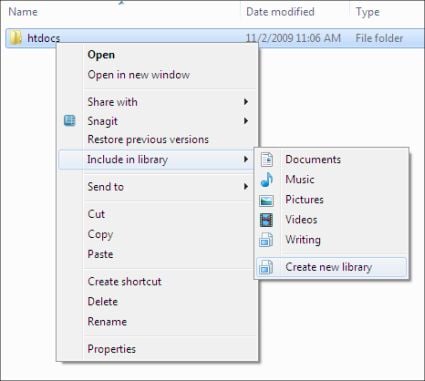Open folder Properties

tap(111, 349)
